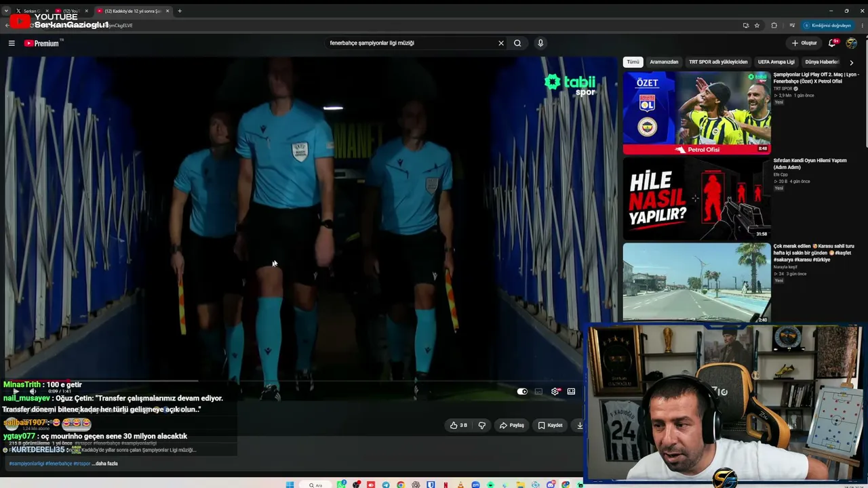
Task: Open the Chrome extensions puzzle icon
Action: coord(774,26)
